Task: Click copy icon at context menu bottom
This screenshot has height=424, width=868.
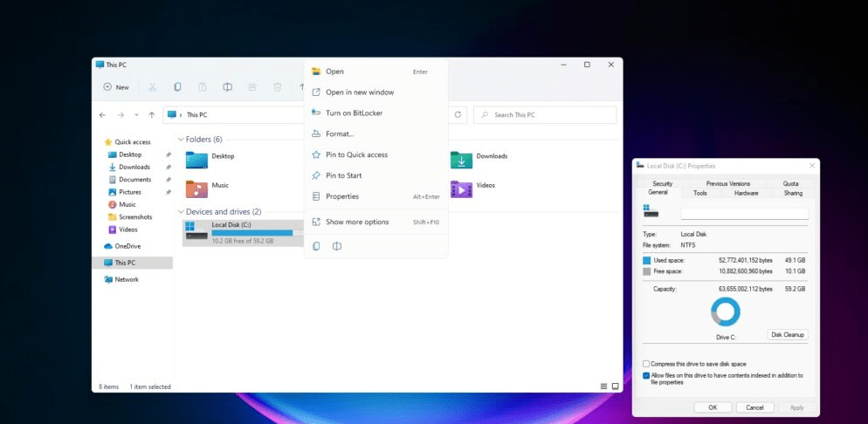Action: [x=316, y=246]
